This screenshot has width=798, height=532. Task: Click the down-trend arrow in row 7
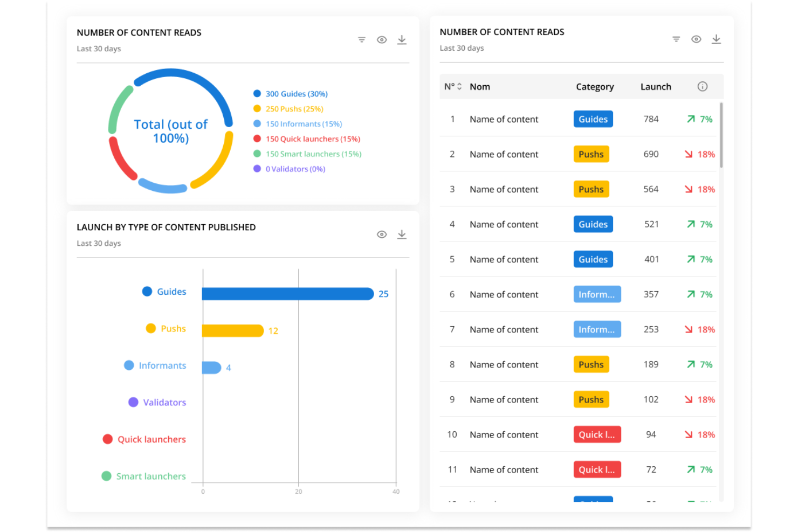coord(689,329)
